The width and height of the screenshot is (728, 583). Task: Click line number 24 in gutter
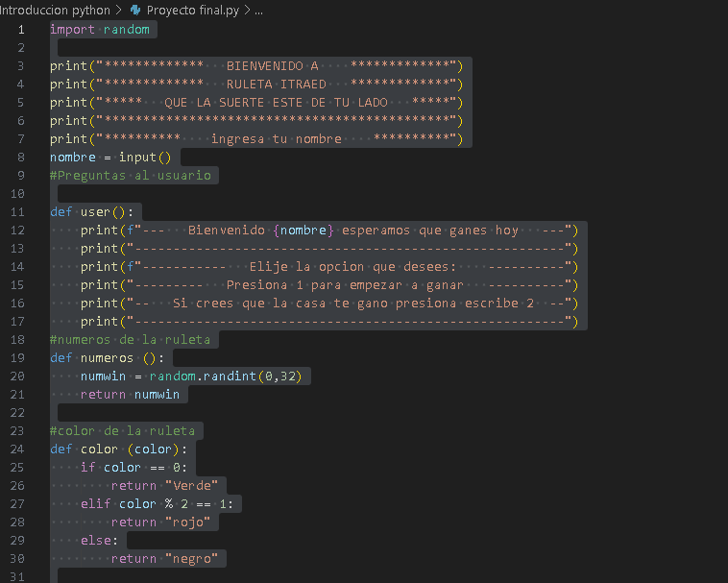point(17,449)
